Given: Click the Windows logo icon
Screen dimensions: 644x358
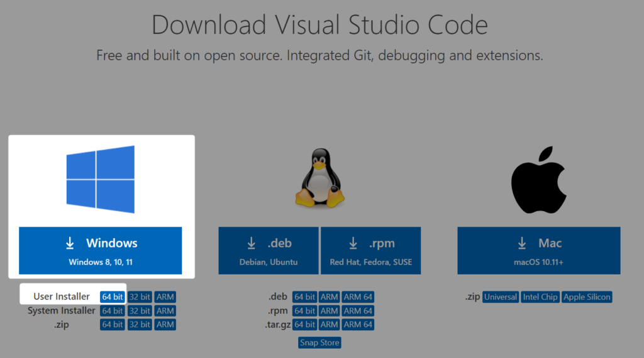Looking at the screenshot, I should (x=100, y=179).
